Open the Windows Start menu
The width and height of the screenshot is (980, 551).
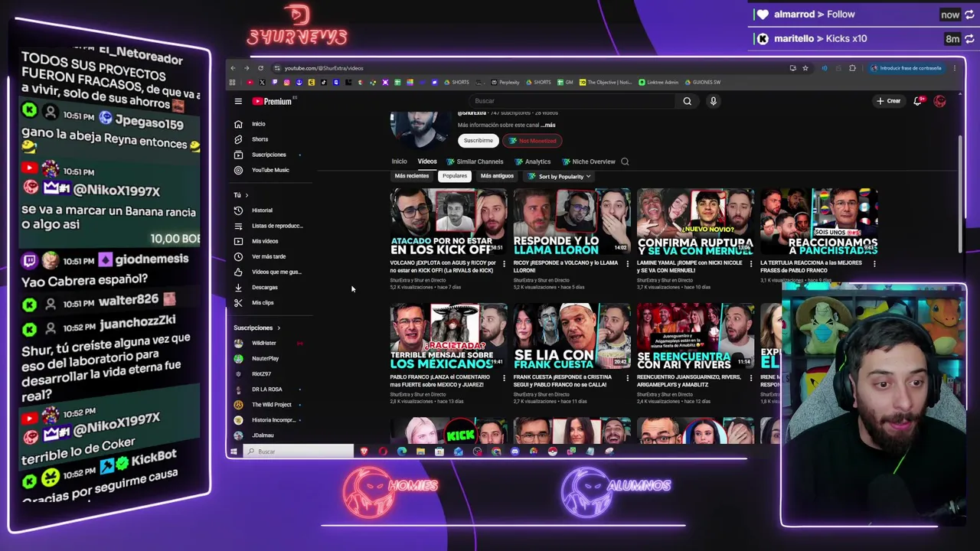234,452
